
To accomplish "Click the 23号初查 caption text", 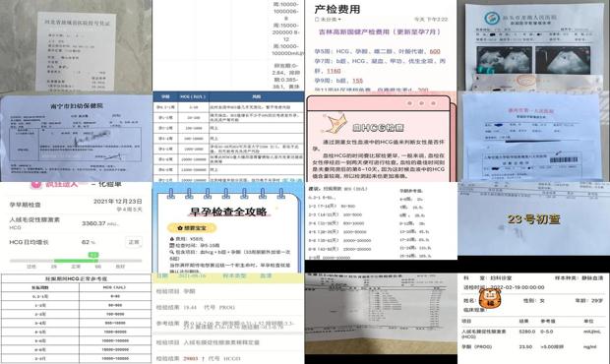I will pyautogui.click(x=533, y=219).
